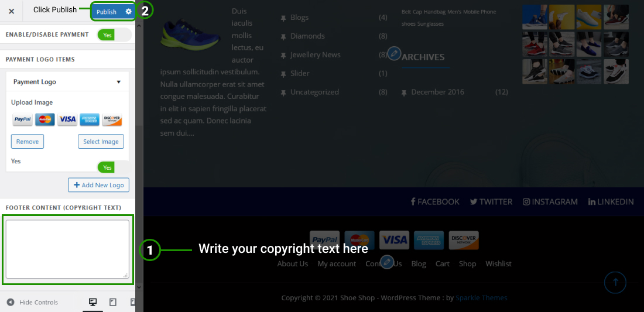The image size is (644, 312).
Task: Click the footer copyright text area
Action: point(68,249)
